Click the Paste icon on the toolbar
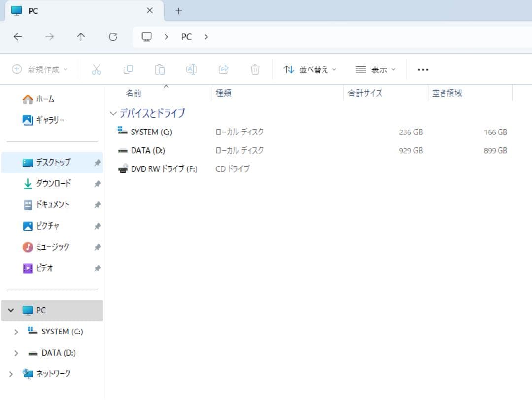Screen dimensions: 532x400 [x=160, y=69]
